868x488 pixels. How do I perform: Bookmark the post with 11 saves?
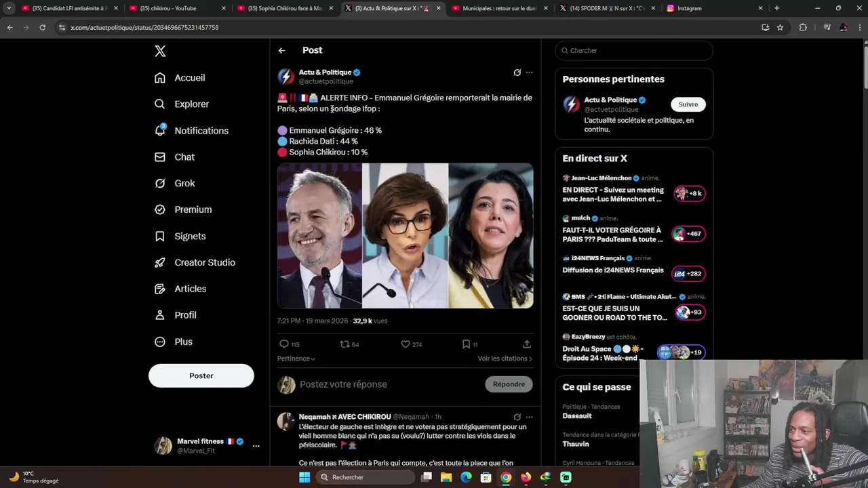click(x=470, y=344)
